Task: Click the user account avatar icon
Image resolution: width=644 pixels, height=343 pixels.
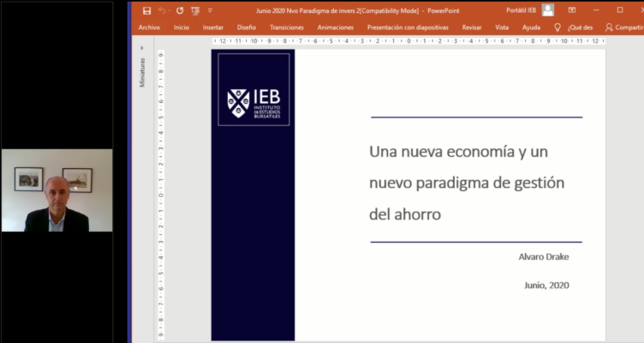Action: 548,10
